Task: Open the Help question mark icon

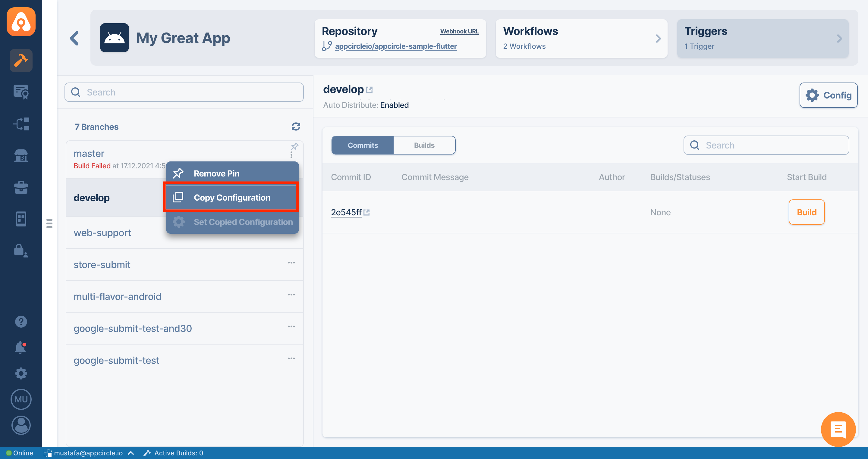Action: coord(21,322)
